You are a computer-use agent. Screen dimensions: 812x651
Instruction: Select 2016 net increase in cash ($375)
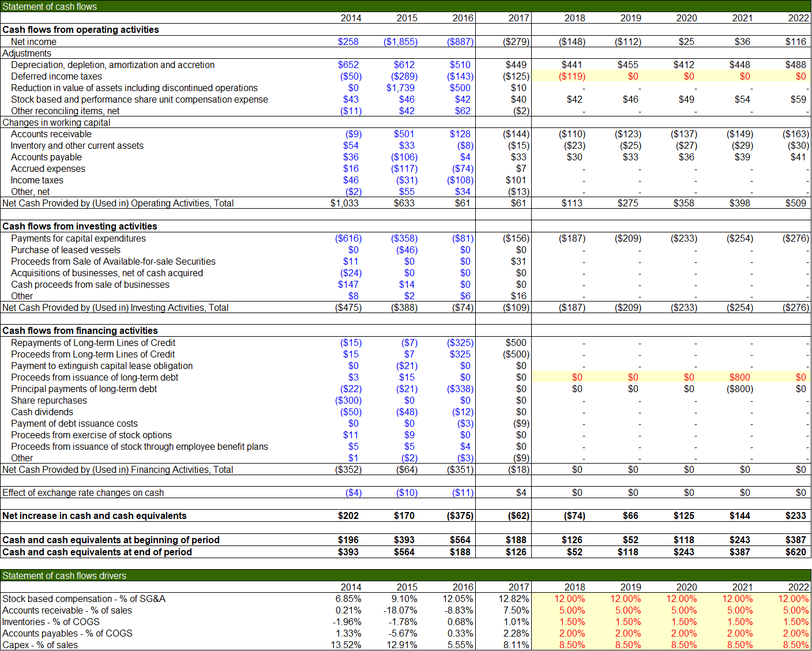click(x=460, y=515)
